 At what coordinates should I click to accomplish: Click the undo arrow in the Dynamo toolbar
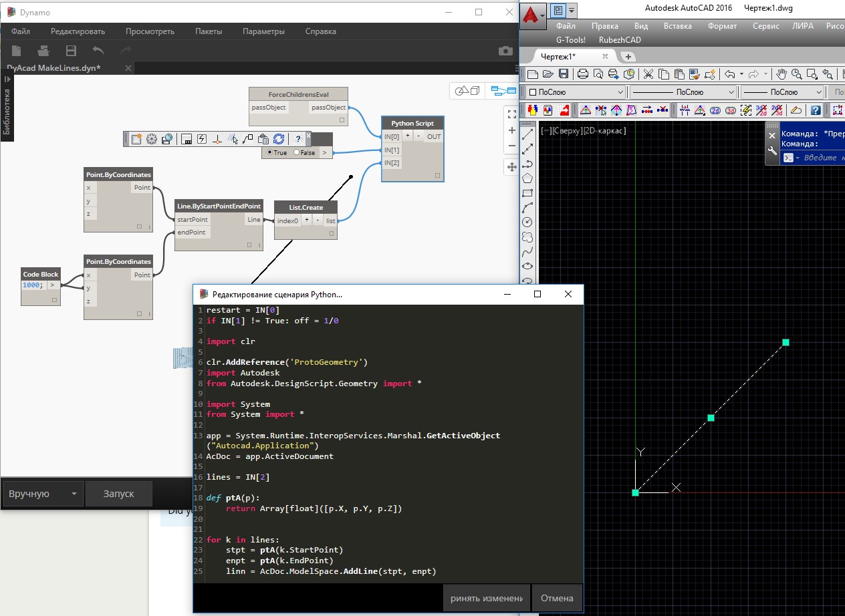click(x=98, y=51)
